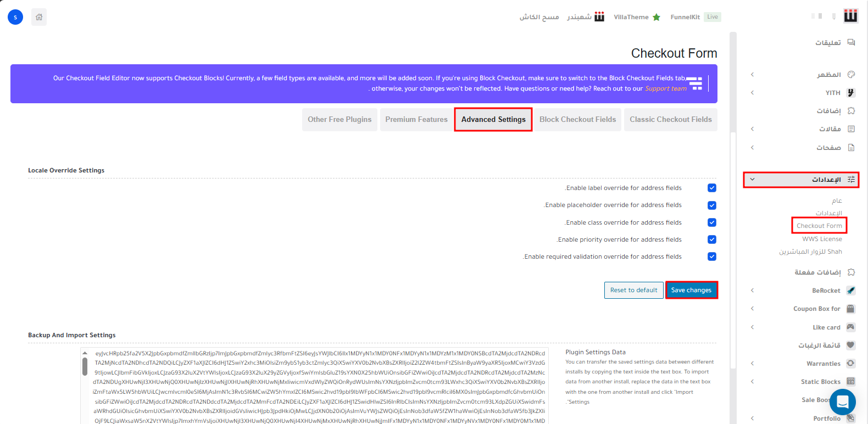The image size is (868, 424).
Task: Expand the Static Blocks submenu arrow
Action: pyautogui.click(x=752, y=382)
